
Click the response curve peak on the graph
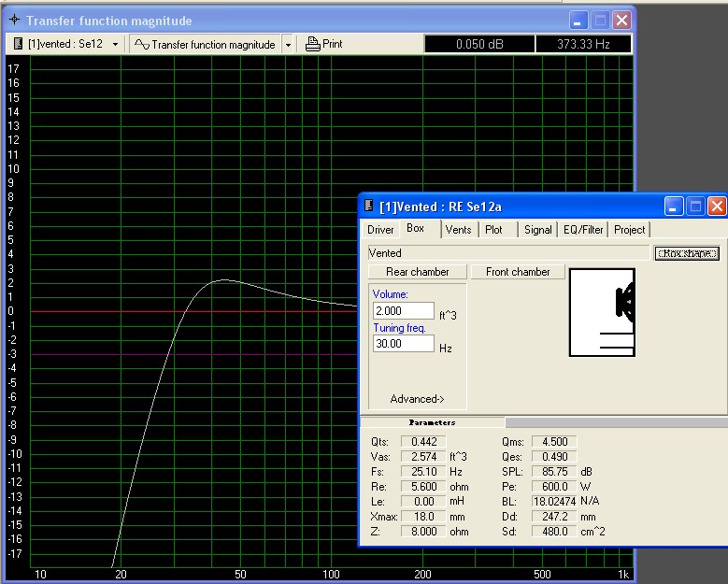224,280
